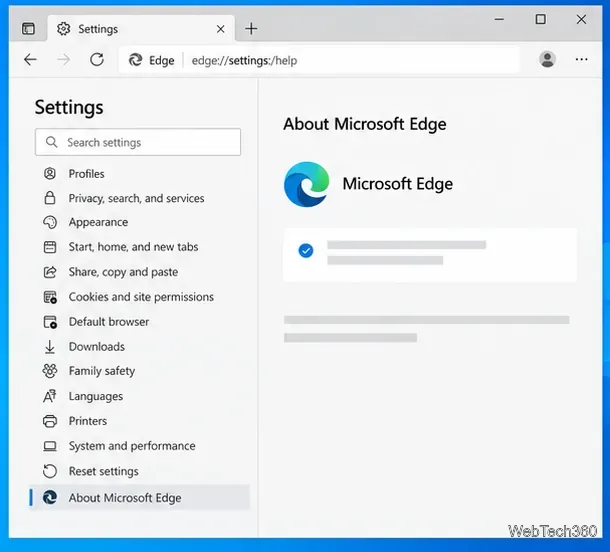
Task: Click the System and performance laptop icon
Action: coord(50,446)
